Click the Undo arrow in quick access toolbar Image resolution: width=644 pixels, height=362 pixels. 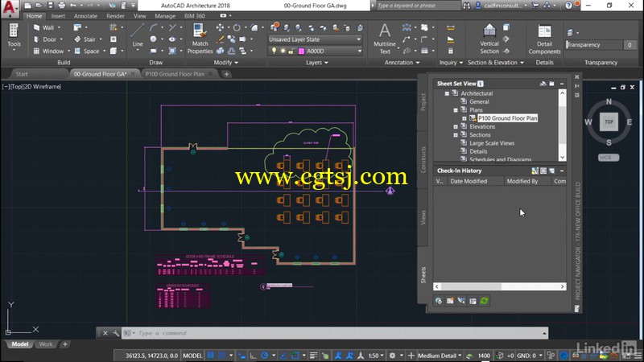click(x=73, y=6)
